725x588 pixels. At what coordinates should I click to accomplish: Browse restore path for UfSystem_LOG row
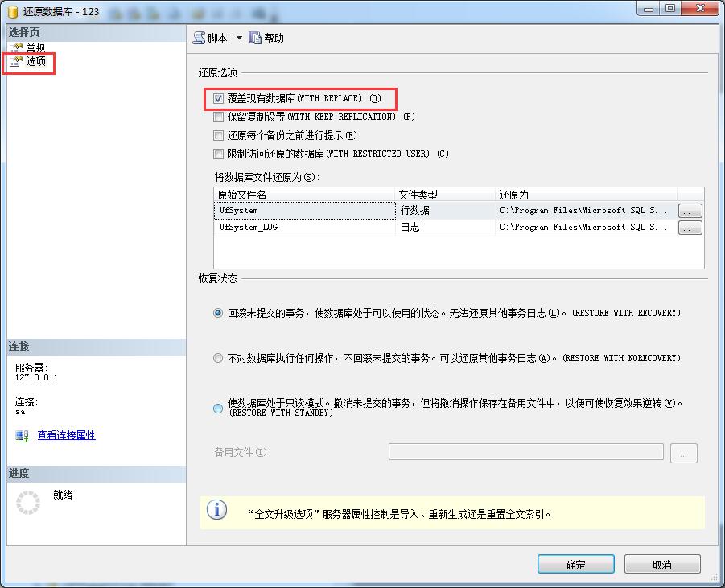[x=690, y=228]
